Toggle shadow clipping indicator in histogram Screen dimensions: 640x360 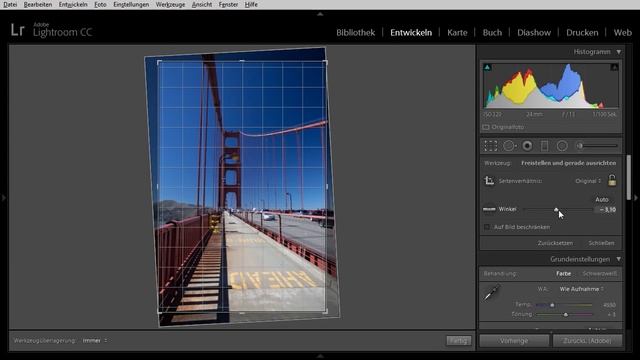click(487, 67)
